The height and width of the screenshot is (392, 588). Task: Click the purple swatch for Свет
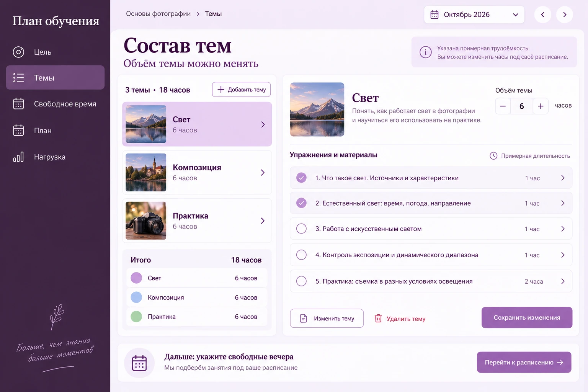pos(136,278)
